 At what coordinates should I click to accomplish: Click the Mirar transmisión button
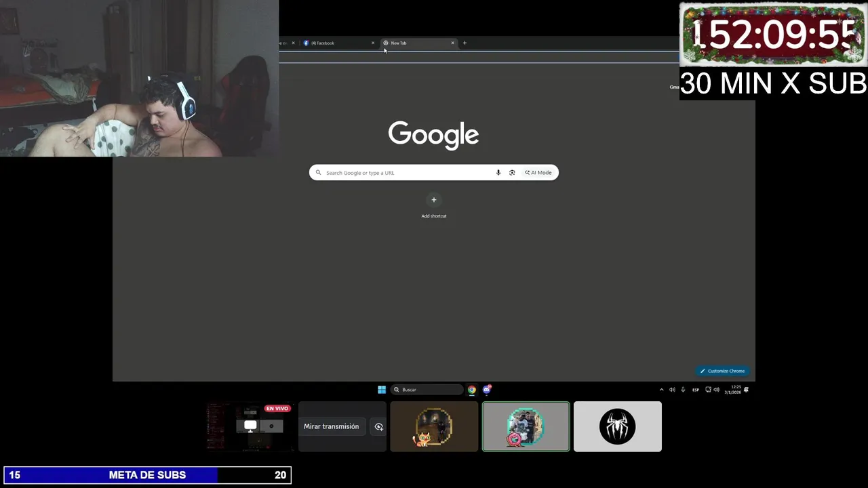pos(331,426)
